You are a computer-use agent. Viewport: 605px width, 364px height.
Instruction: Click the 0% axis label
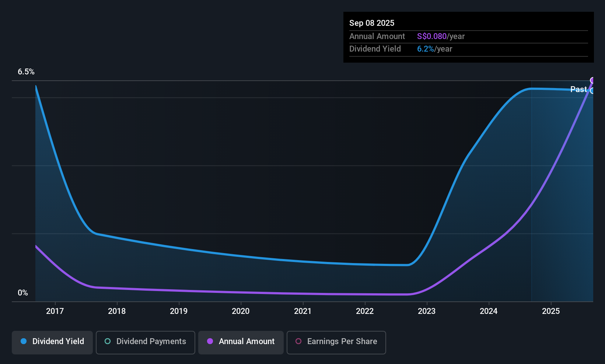click(x=23, y=292)
